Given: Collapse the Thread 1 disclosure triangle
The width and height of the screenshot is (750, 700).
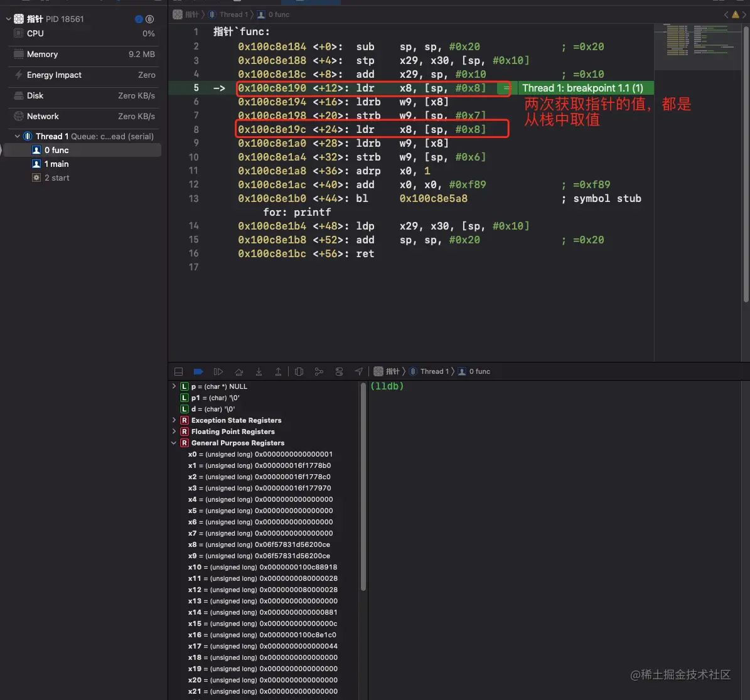Looking at the screenshot, I should tap(17, 136).
